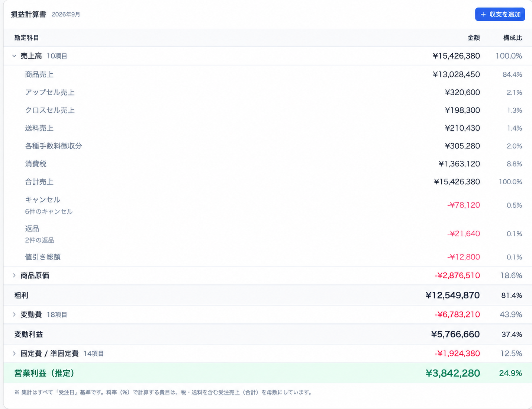This screenshot has height=409, width=532.
Task: Click the ¥305,280 amount
Action: point(462,146)
